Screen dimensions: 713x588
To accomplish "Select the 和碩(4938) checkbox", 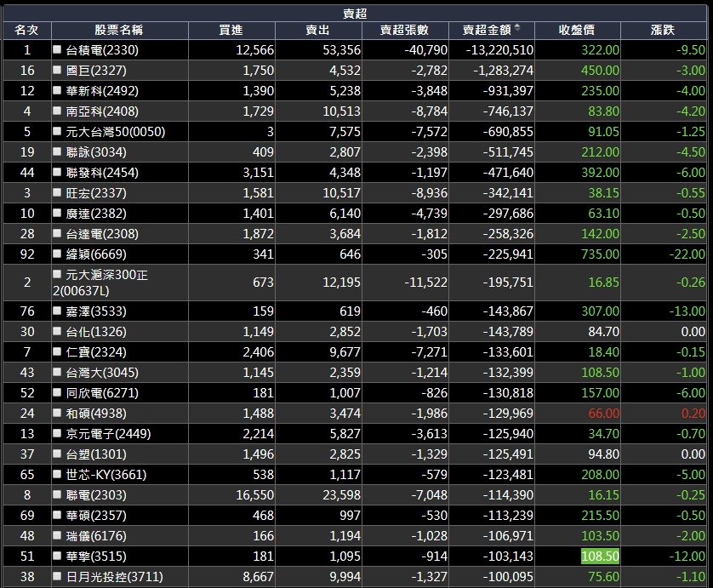I will [x=57, y=413].
